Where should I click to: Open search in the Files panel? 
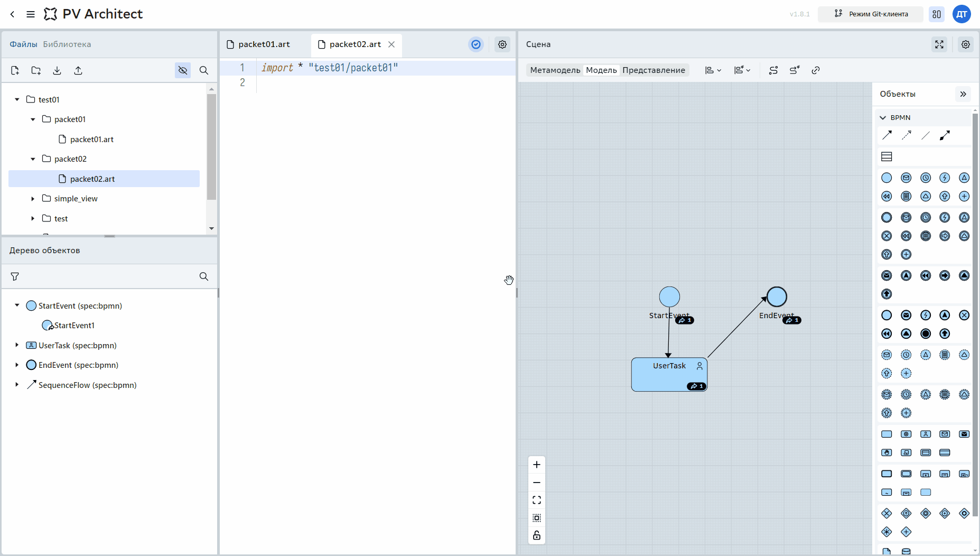[204, 70]
